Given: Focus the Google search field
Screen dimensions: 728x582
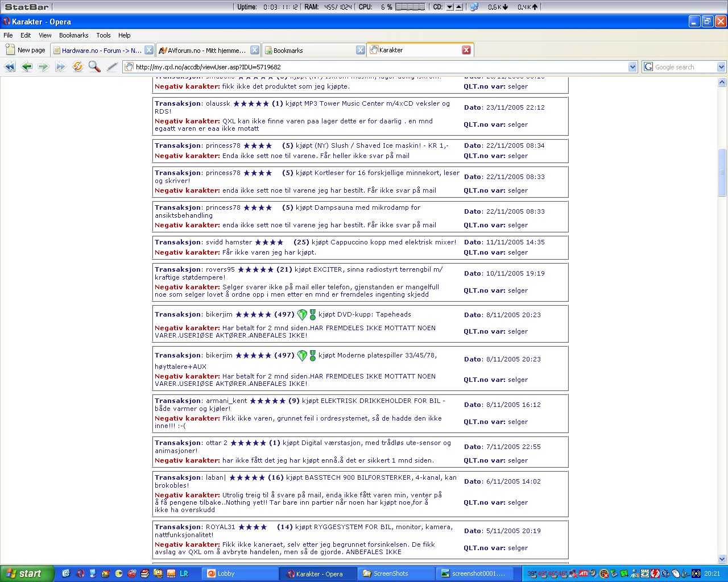Looking at the screenshot, I should click(685, 67).
